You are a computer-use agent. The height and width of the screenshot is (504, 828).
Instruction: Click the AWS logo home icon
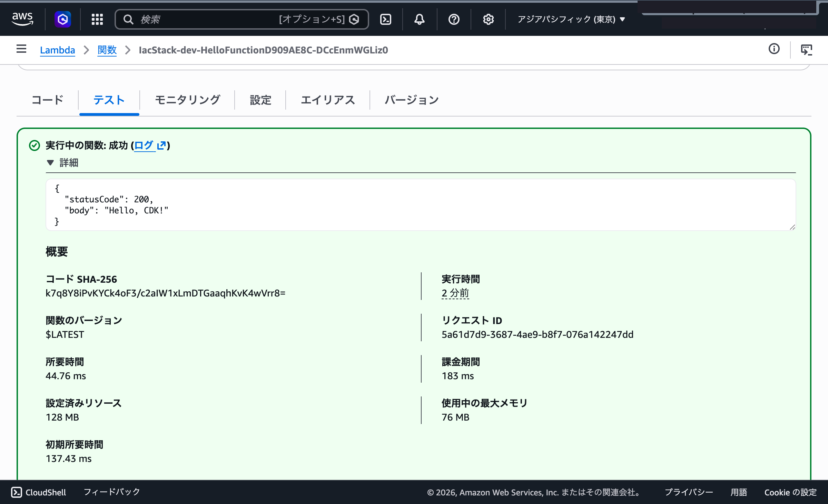pos(22,19)
